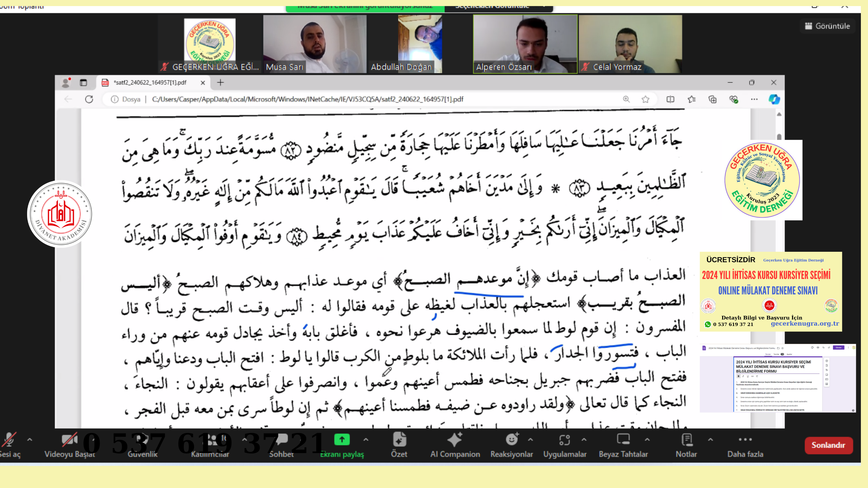Click the AI Companion sparkle icon

click(x=455, y=440)
